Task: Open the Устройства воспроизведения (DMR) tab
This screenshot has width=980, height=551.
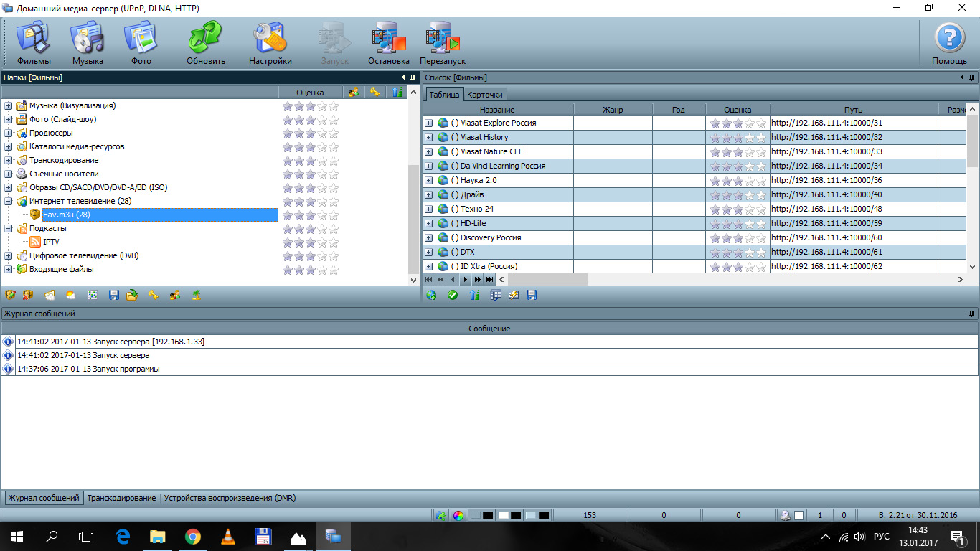Action: pyautogui.click(x=230, y=498)
